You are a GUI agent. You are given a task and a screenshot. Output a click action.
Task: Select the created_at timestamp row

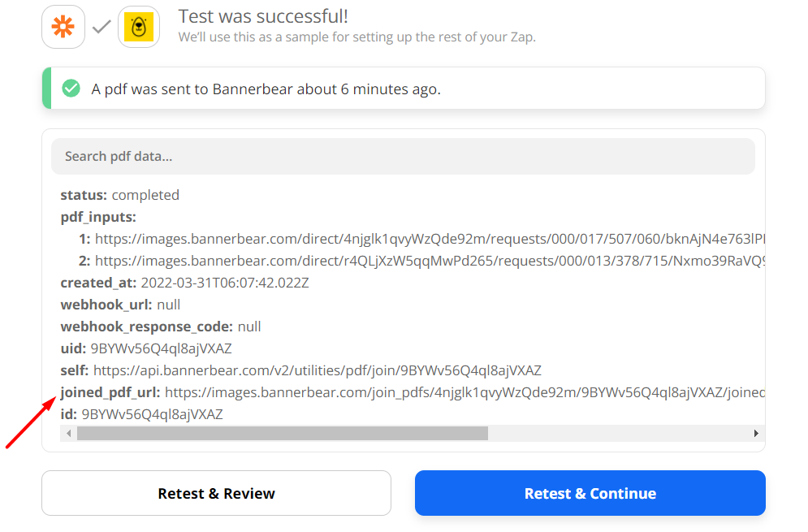(184, 283)
